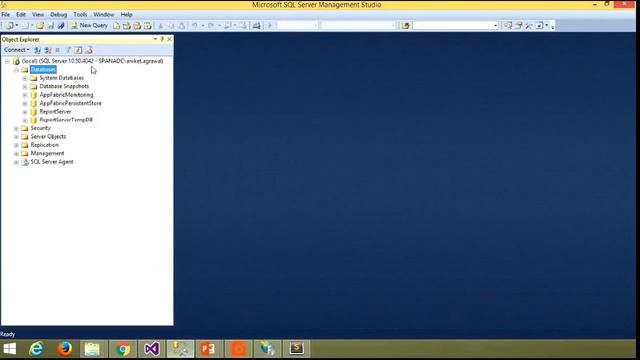Open the Help menu
Image resolution: width=640 pixels, height=360 pixels.
[x=126, y=14]
